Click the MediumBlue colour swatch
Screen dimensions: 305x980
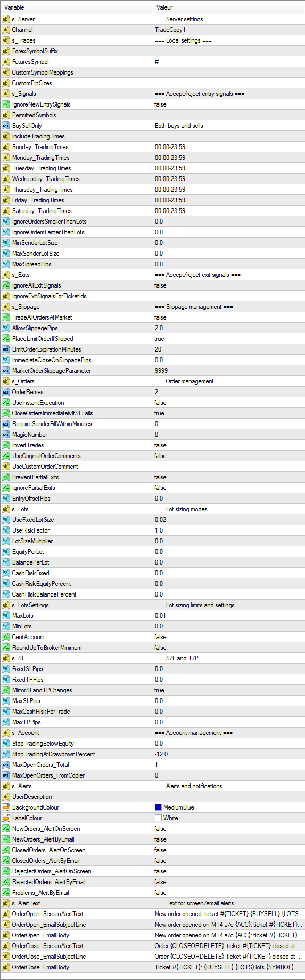[x=158, y=807]
